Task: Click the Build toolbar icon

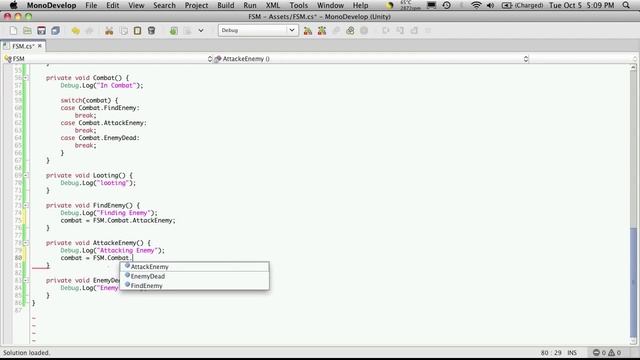Action: pyautogui.click(x=308, y=31)
